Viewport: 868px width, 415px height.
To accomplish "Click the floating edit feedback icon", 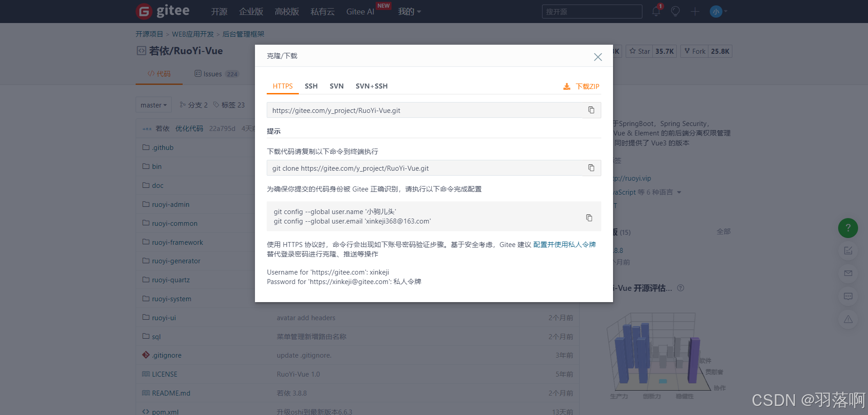I will tap(848, 251).
